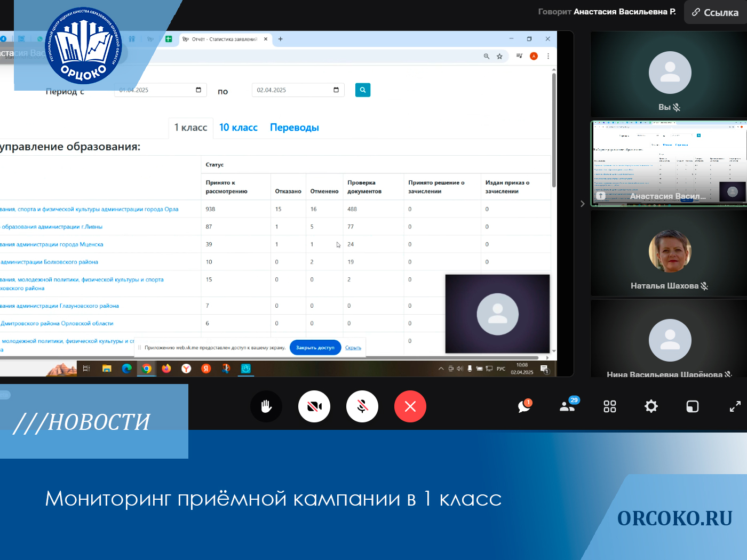Open the participants list showing 29
The width and height of the screenshot is (747, 560).
click(x=567, y=406)
